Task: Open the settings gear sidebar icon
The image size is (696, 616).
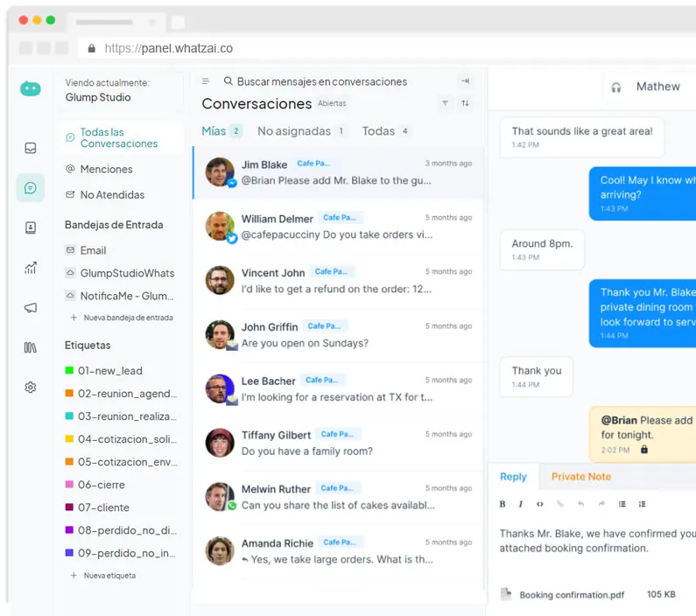Action: [30, 387]
